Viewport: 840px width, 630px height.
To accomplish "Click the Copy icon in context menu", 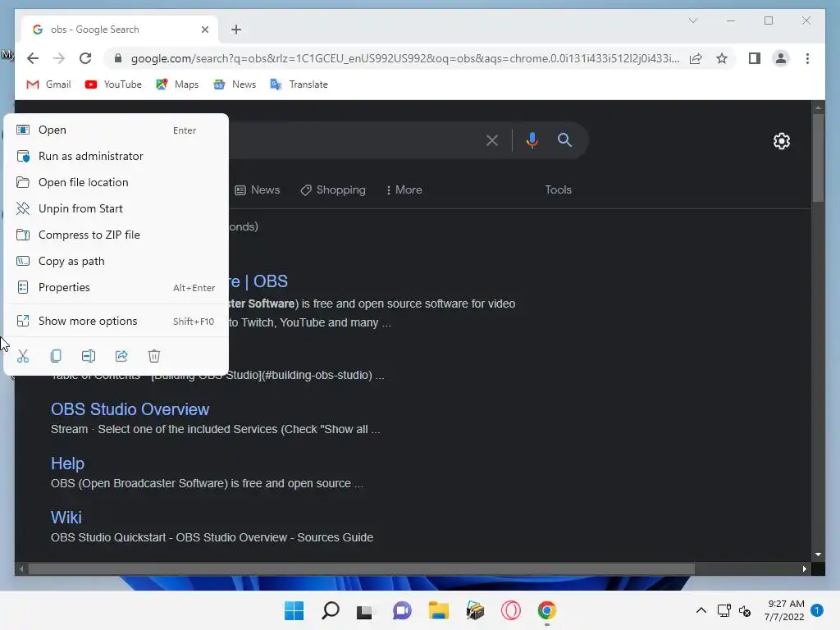I will coord(56,356).
